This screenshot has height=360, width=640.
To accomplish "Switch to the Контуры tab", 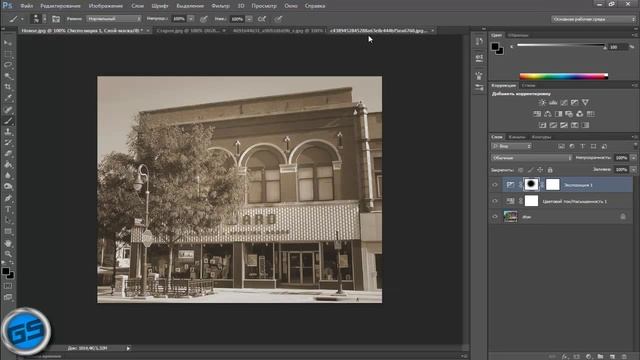I will click(x=541, y=137).
